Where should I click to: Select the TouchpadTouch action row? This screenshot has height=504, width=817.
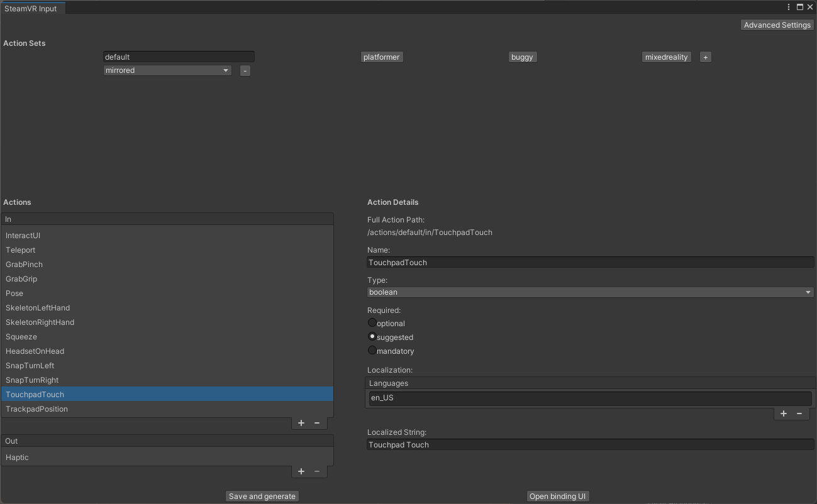167,394
